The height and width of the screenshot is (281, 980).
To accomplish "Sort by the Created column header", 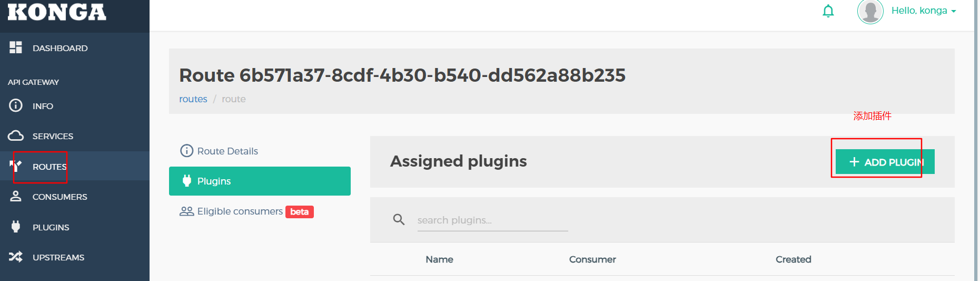I will click(x=793, y=259).
